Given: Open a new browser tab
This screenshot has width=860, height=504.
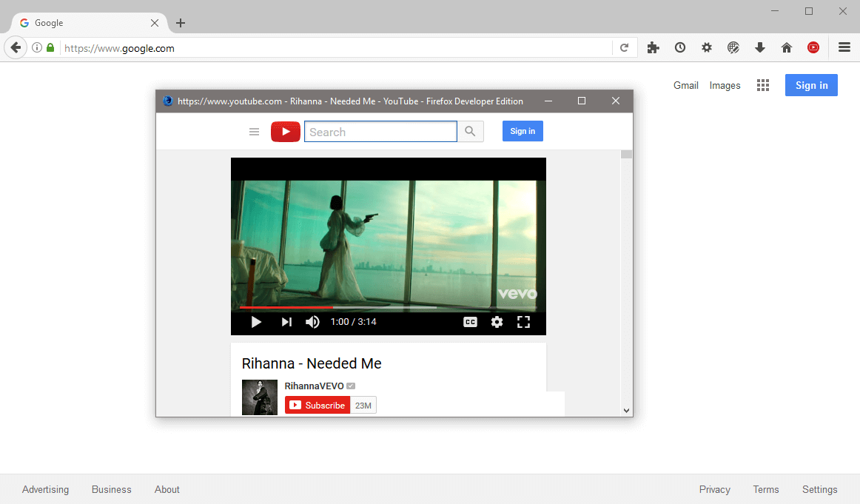Looking at the screenshot, I should (181, 23).
